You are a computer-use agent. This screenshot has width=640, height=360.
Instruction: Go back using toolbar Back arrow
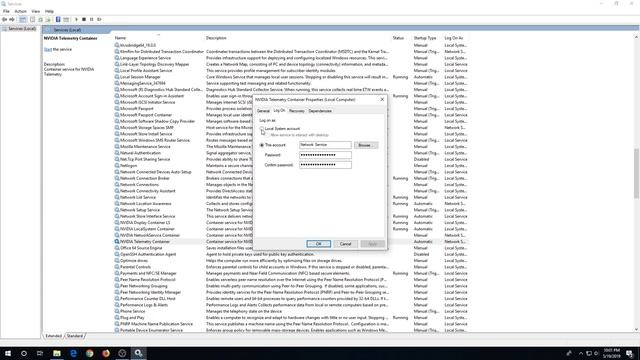click(x=4, y=20)
